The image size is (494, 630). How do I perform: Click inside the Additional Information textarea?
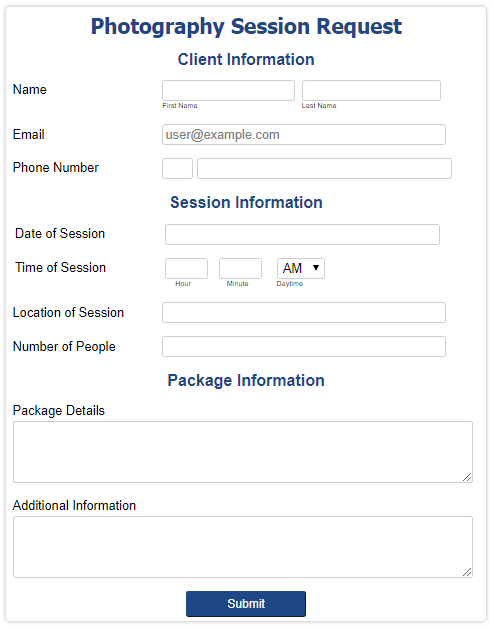tap(243, 547)
